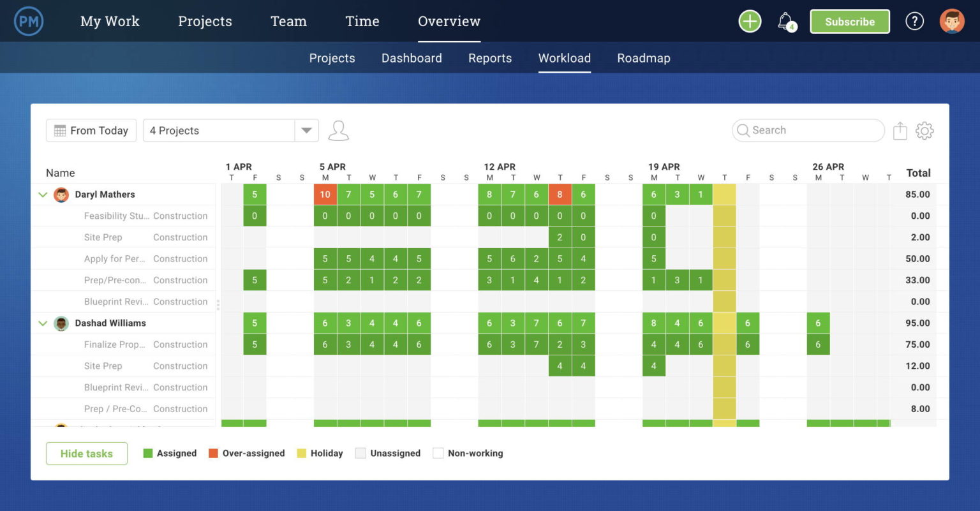
Task: Click the PM logo icon
Action: 29,21
